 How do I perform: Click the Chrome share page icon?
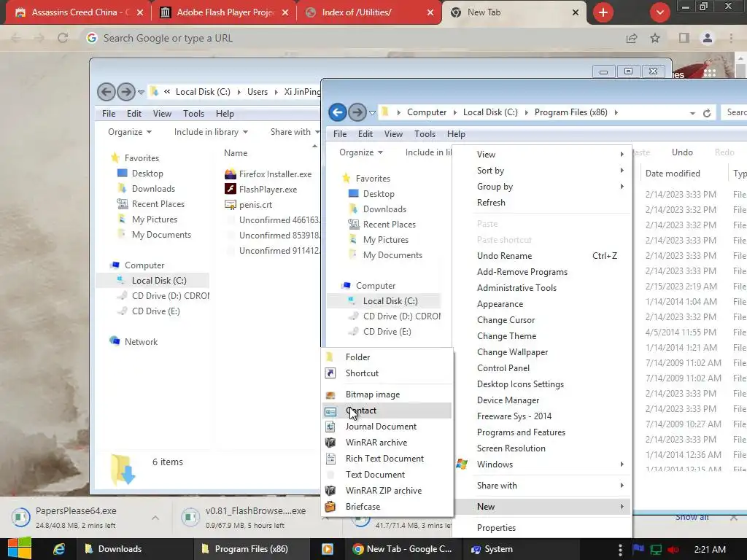pyautogui.click(x=632, y=38)
